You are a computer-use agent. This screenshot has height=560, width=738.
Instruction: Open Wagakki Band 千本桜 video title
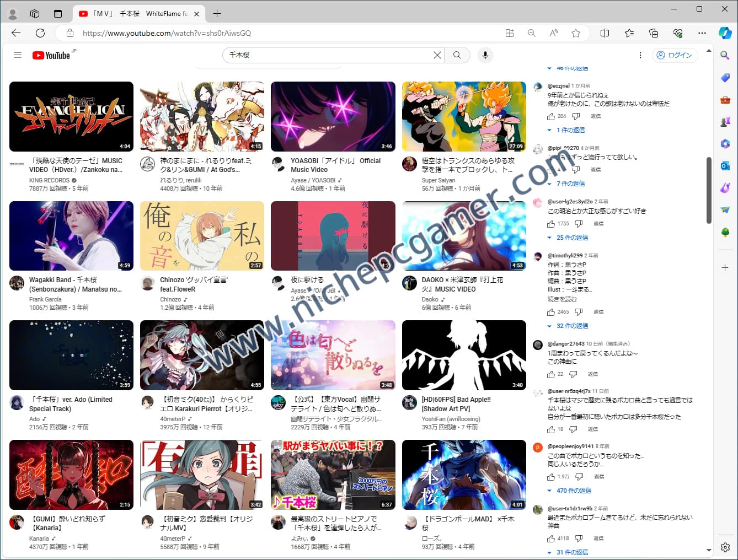pos(76,284)
